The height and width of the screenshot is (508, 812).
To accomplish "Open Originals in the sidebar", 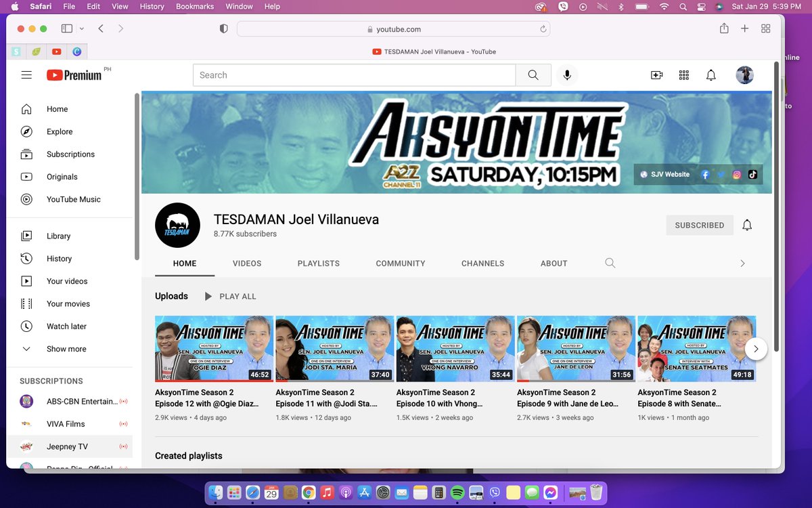I will coord(70,177).
